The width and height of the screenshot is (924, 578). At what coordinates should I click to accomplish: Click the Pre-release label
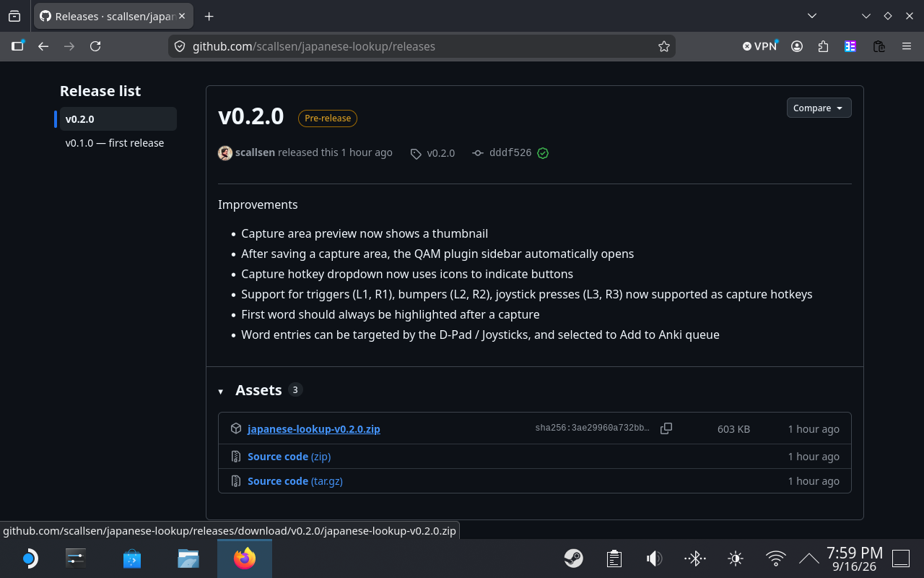(x=328, y=118)
